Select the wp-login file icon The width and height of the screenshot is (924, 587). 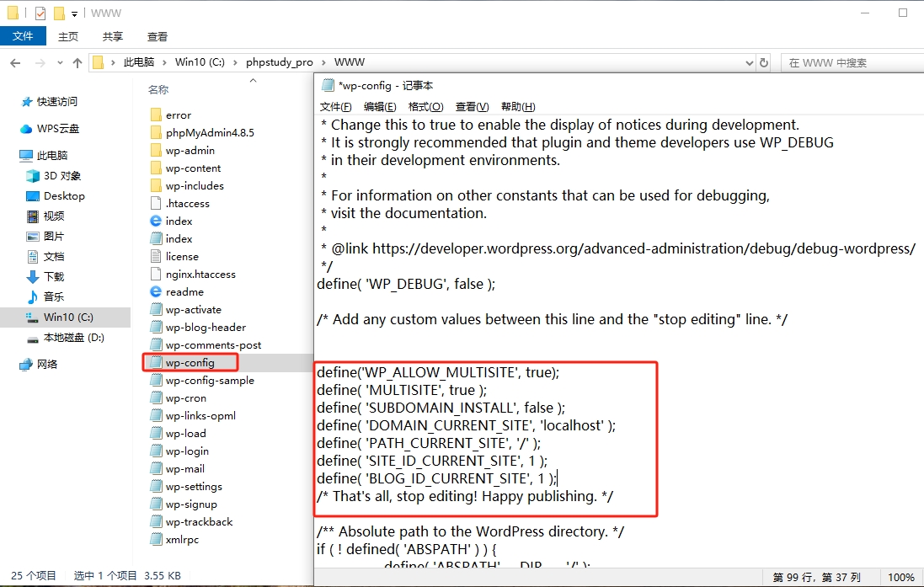point(156,451)
